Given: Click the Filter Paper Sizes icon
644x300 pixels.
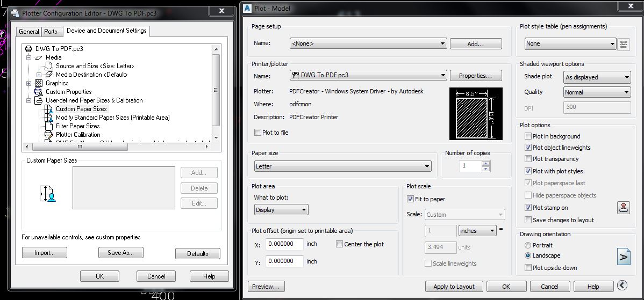Looking at the screenshot, I should (49, 126).
